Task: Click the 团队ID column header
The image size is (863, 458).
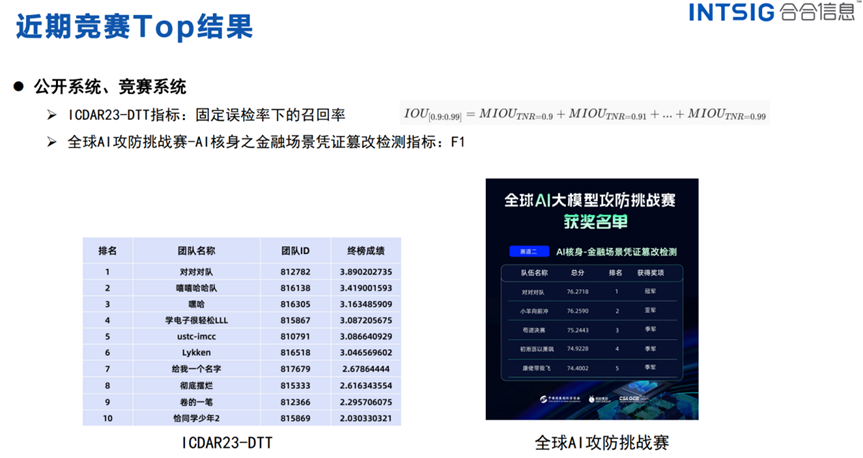Action: [x=296, y=251]
